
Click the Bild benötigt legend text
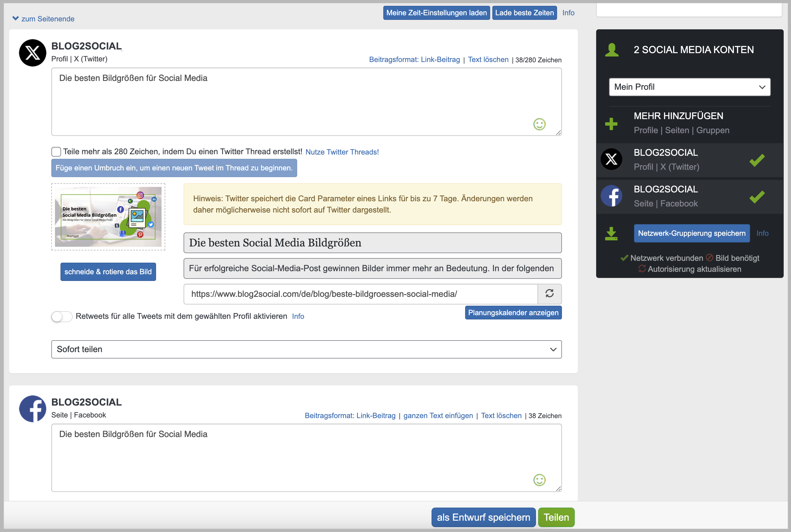[737, 258]
